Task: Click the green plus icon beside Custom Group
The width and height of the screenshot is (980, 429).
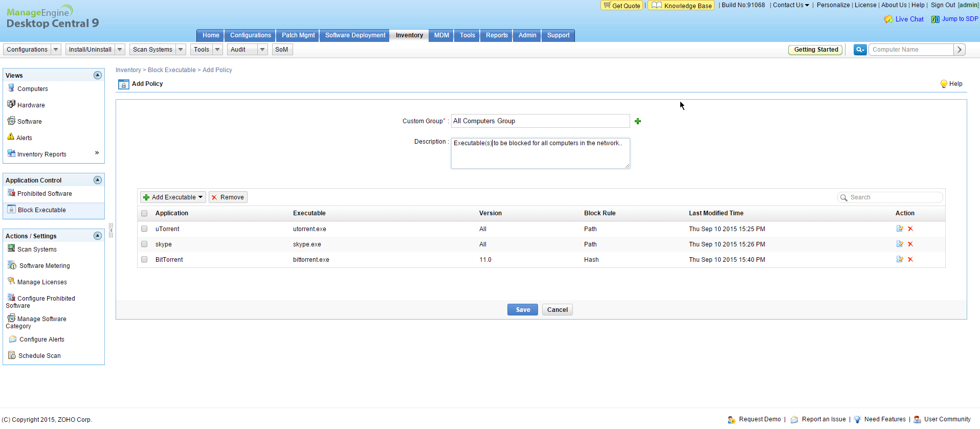Action: coord(638,121)
